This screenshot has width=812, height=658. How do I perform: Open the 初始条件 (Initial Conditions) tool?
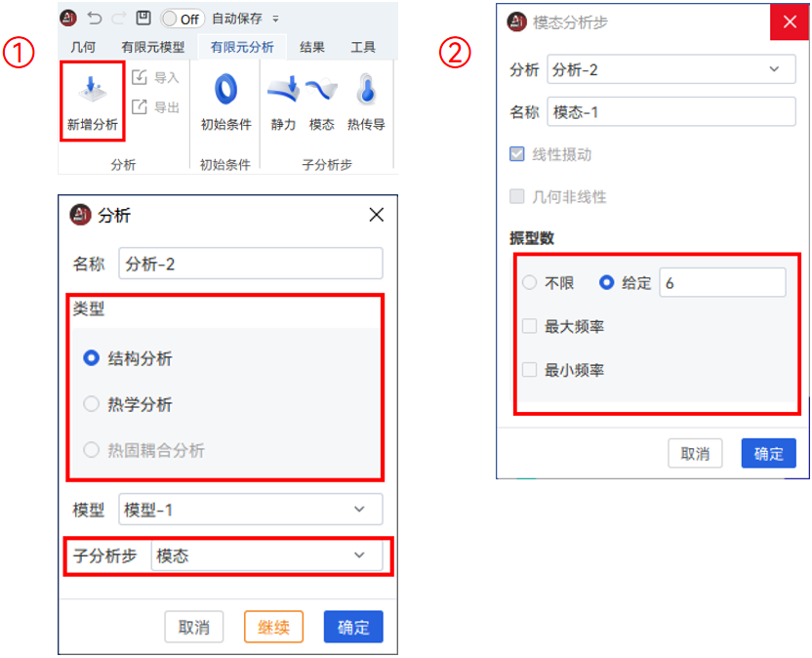[225, 95]
